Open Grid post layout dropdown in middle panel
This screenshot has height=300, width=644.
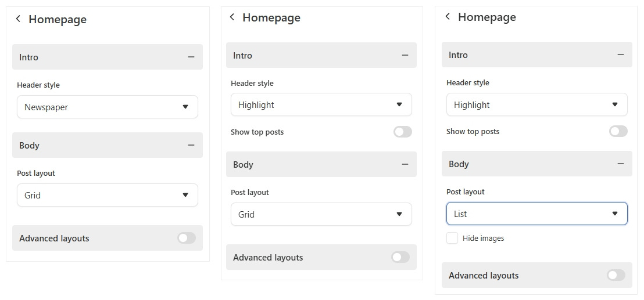(321, 214)
